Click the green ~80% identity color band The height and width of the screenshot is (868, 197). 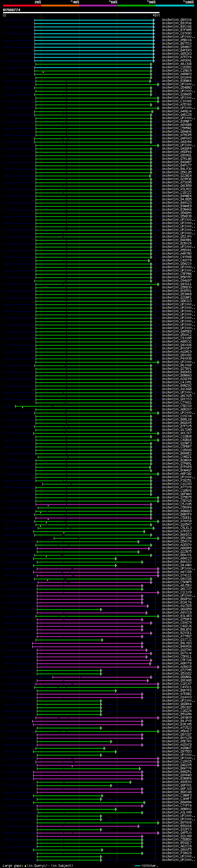click(x=137, y=6)
